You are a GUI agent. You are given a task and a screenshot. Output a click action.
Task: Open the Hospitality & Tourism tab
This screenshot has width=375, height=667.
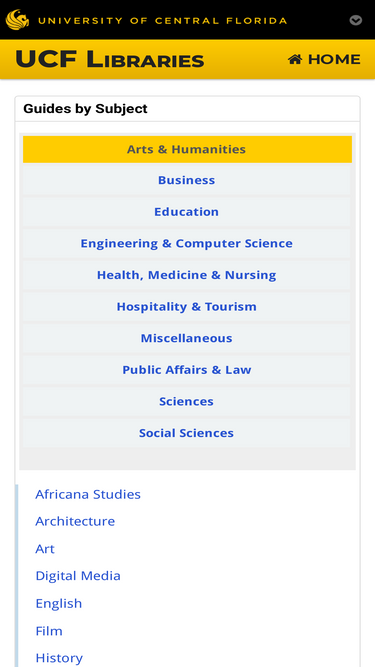coord(187,307)
